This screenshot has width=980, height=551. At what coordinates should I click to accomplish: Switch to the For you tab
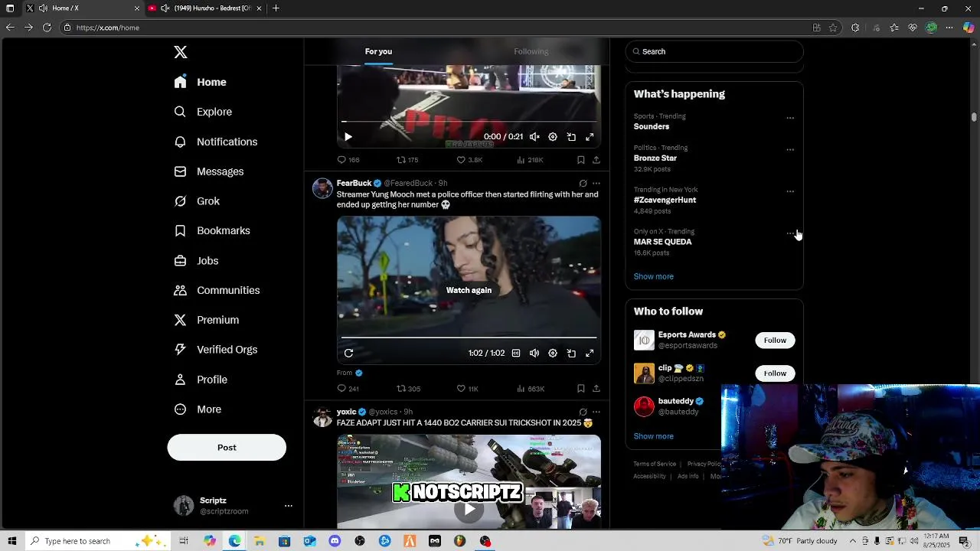pos(378,51)
